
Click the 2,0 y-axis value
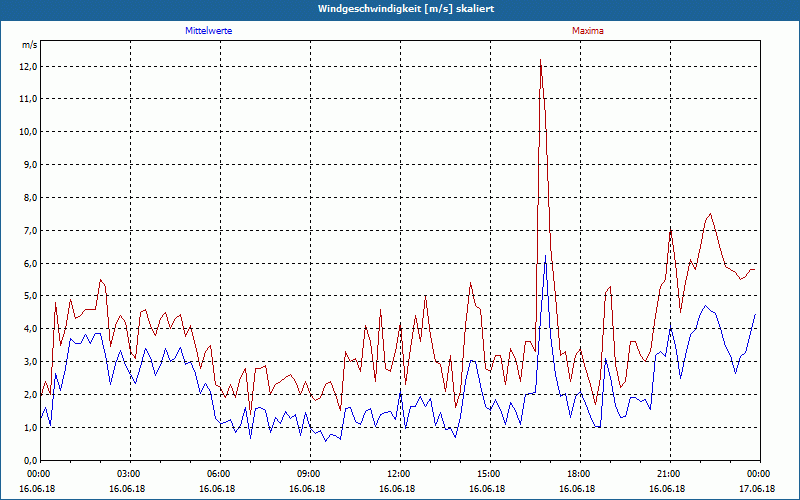[31, 395]
